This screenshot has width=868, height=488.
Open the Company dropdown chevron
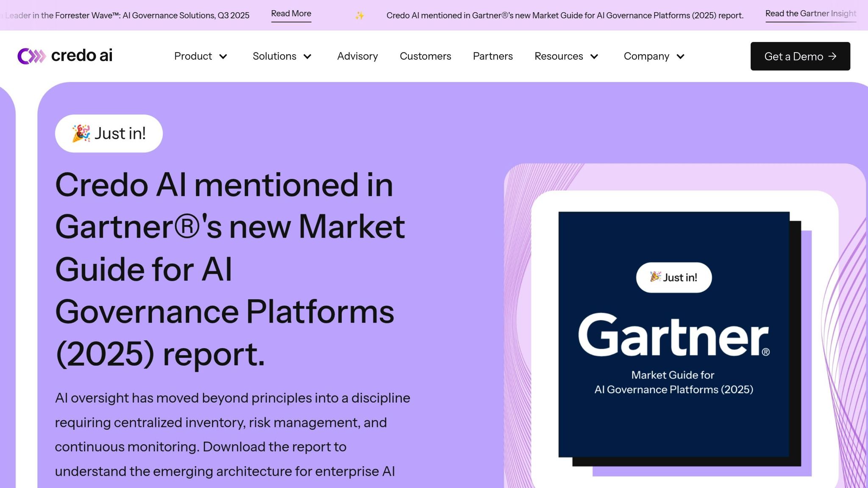(680, 57)
